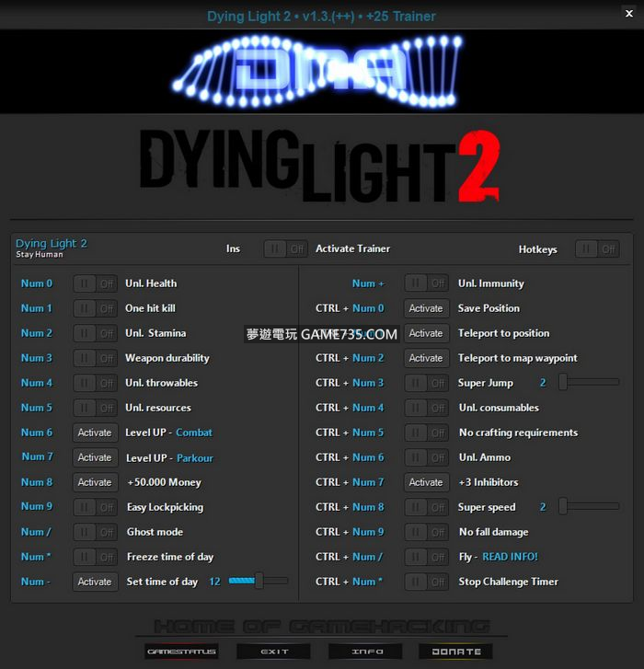The width and height of the screenshot is (644, 669).
Task: Open the GAMESTATUS button
Action: [x=181, y=652]
